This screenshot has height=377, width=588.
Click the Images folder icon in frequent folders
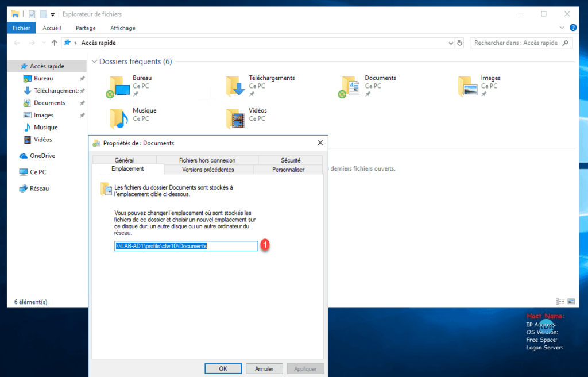(x=467, y=86)
